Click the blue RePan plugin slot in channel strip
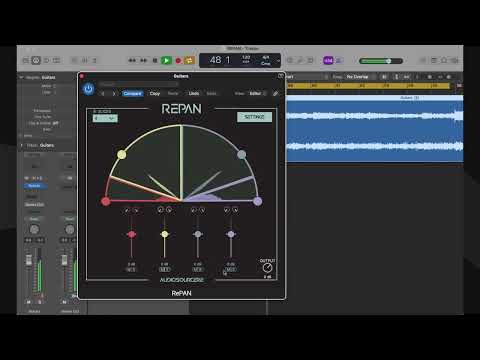480x360 pixels. [35, 186]
